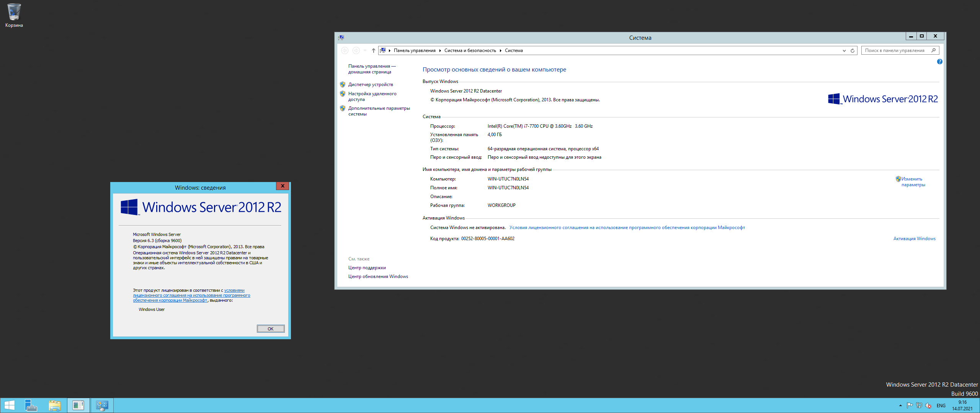Image resolution: width=980 pixels, height=413 pixels.
Task: Expand the address bar history dropdown arrow
Action: [844, 50]
